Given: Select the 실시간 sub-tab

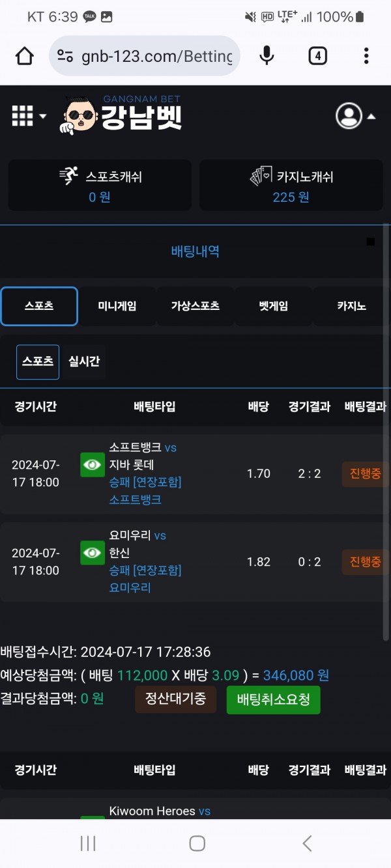Looking at the screenshot, I should click(84, 361).
